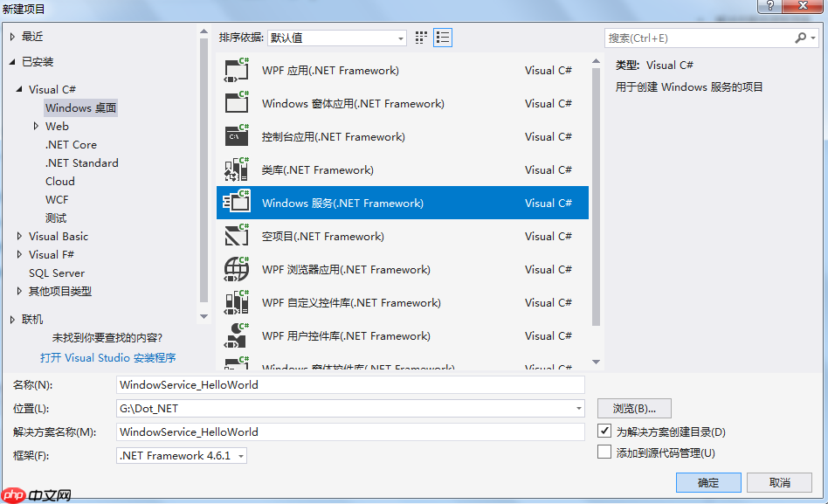
Task: Collapse the Visual C# tree node
Action: coord(19,89)
